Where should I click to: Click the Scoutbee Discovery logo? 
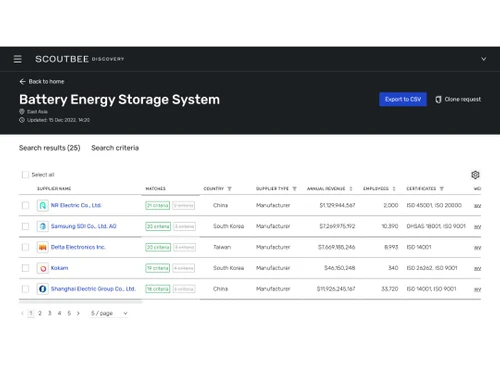[80, 59]
